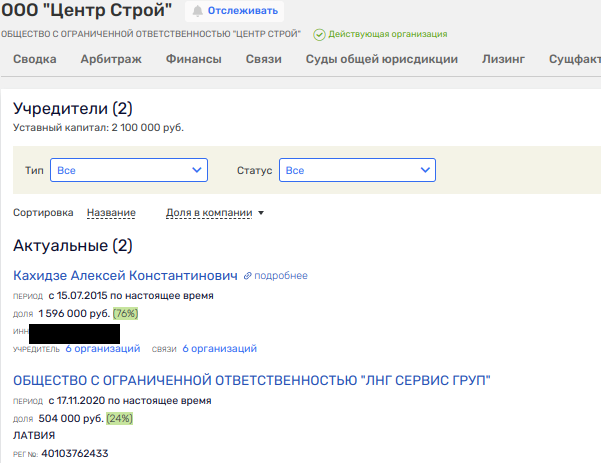601x463 pixels.
Task: Click the Действующая организация status text
Action: (x=388, y=34)
